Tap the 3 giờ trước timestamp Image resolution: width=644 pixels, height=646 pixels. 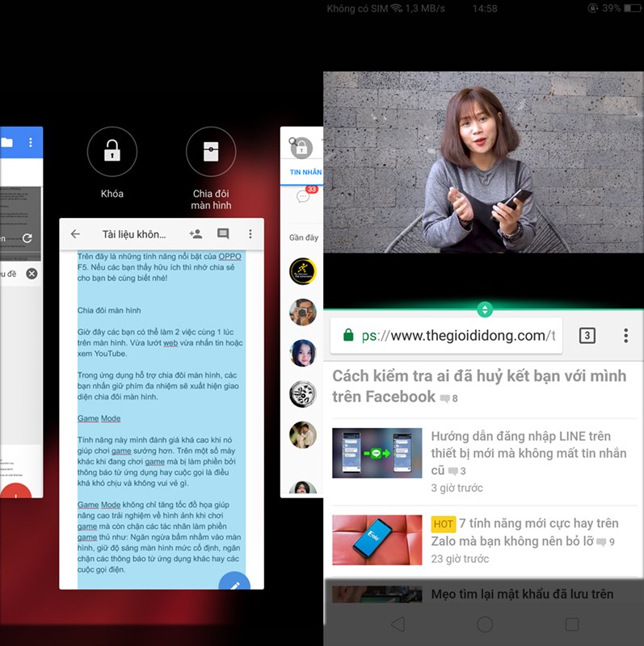pos(457,488)
